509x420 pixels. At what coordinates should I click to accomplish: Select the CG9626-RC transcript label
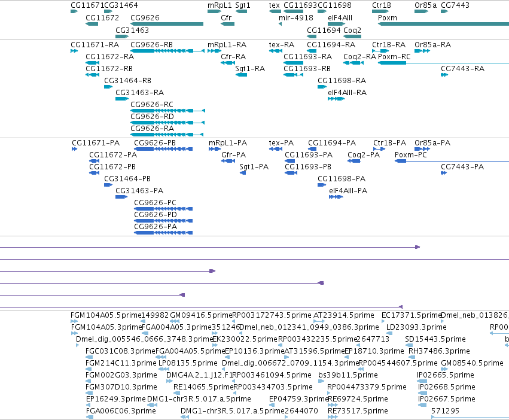tap(152, 105)
